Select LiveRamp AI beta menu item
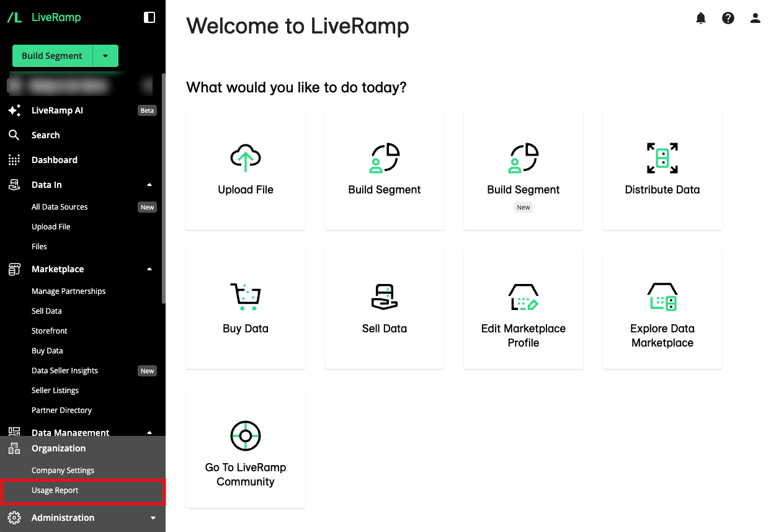 57,110
